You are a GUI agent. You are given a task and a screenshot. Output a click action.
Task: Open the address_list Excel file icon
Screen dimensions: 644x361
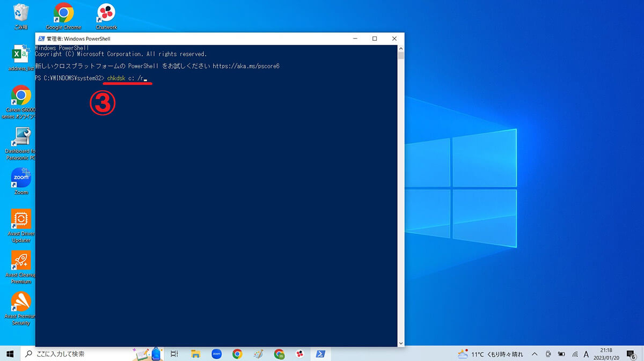21,58
